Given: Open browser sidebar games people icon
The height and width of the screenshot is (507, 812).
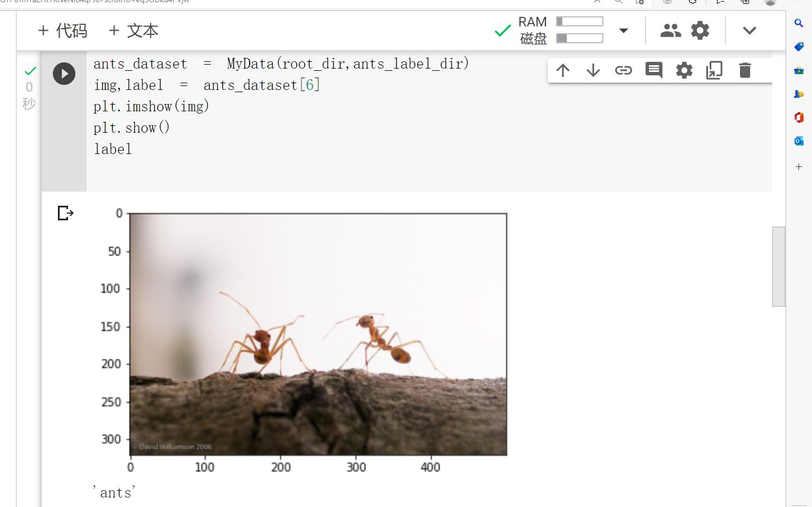Looking at the screenshot, I should 799,94.
